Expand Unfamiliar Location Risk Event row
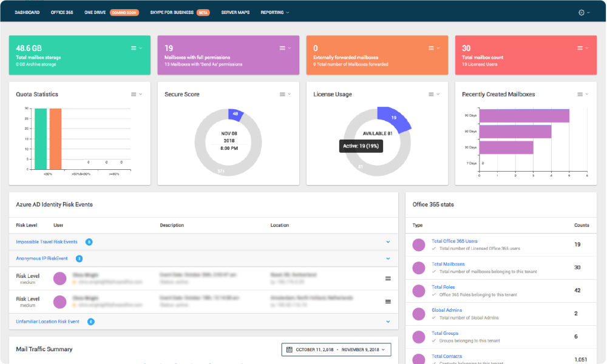Image resolution: width=607 pixels, height=364 pixels. (388, 322)
